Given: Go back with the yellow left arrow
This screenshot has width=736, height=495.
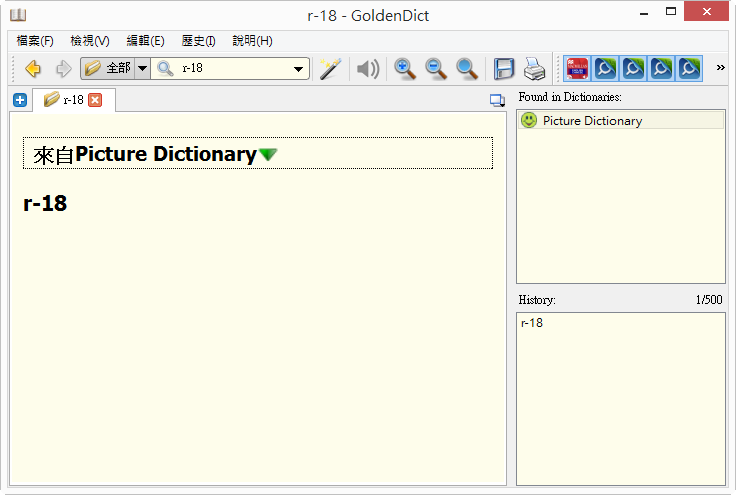Looking at the screenshot, I should point(33,69).
